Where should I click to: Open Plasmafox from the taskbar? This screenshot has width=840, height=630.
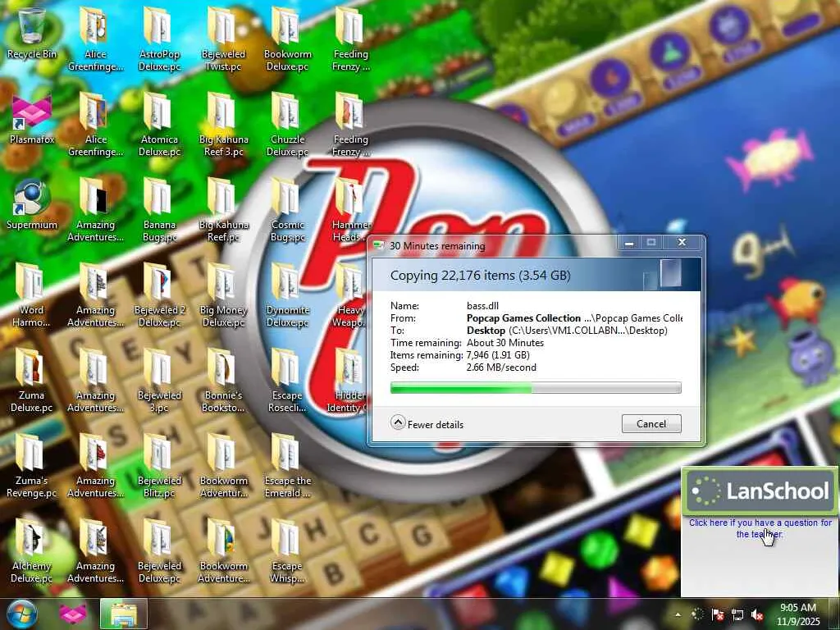pyautogui.click(x=72, y=614)
